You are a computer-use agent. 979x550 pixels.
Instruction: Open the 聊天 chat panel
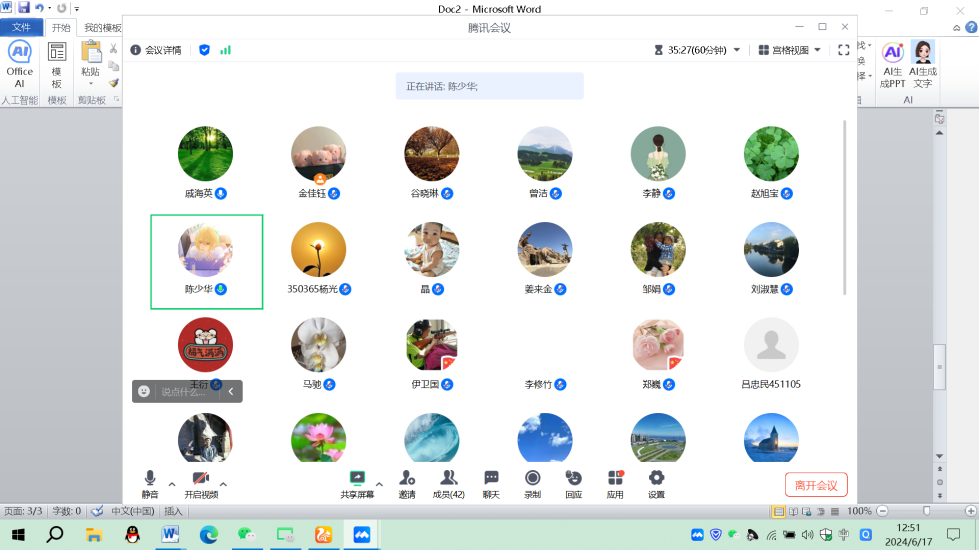click(x=491, y=479)
